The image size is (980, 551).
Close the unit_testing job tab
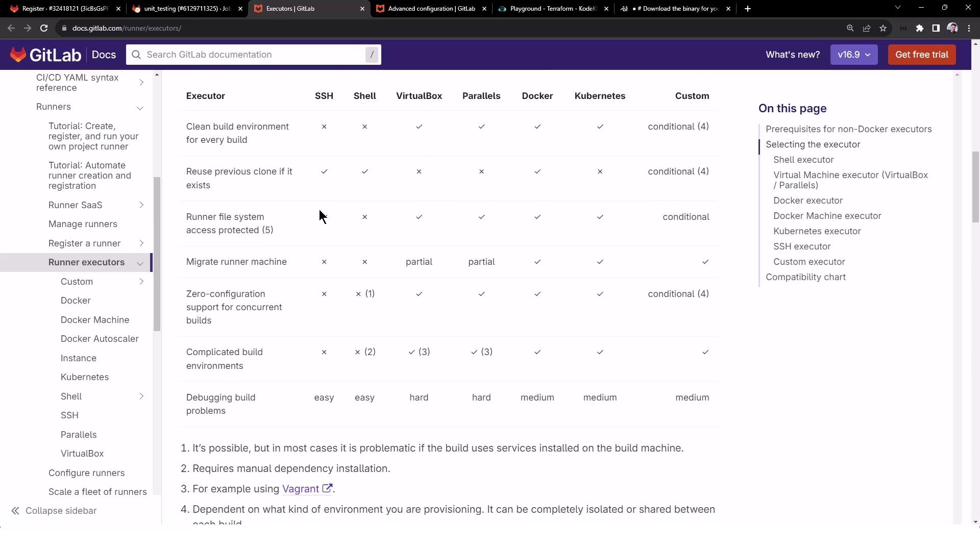coord(240,9)
